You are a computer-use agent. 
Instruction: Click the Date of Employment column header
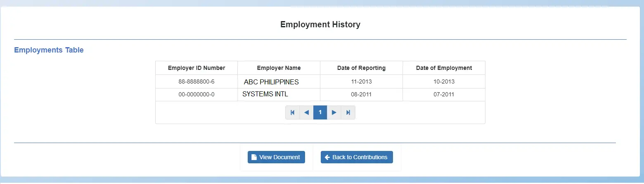[444, 68]
